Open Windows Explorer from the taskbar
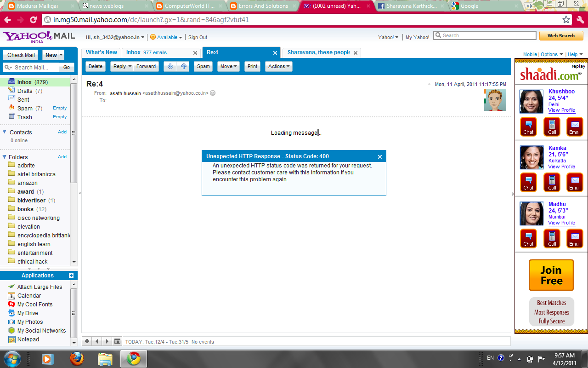588x368 pixels. coord(105,358)
